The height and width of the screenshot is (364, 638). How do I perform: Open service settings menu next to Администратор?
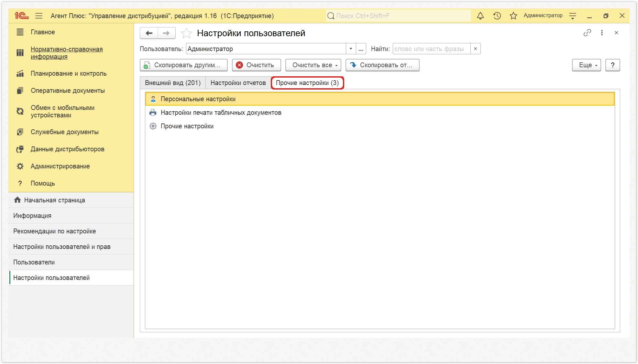tap(573, 16)
